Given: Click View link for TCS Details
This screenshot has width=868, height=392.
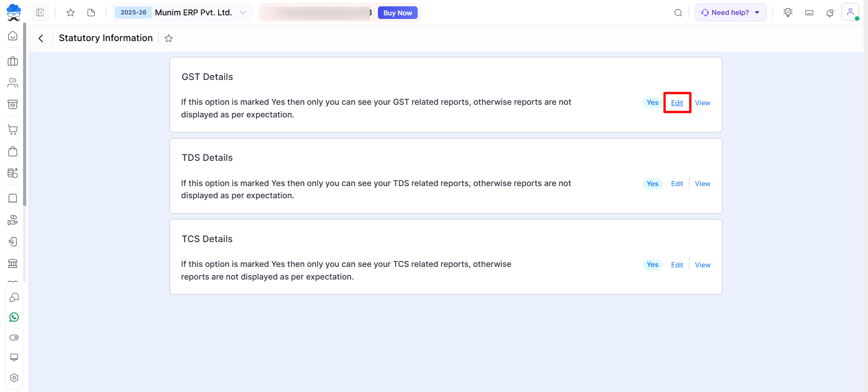Looking at the screenshot, I should tap(703, 265).
